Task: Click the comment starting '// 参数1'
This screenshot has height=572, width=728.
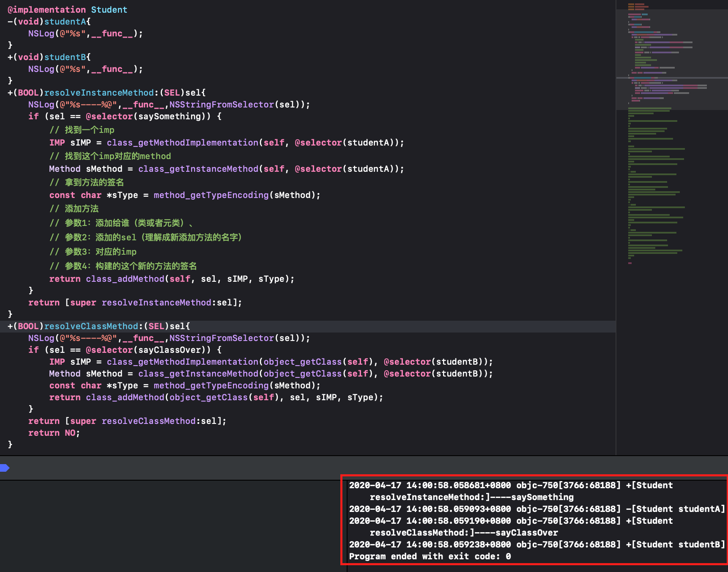Action: (121, 223)
